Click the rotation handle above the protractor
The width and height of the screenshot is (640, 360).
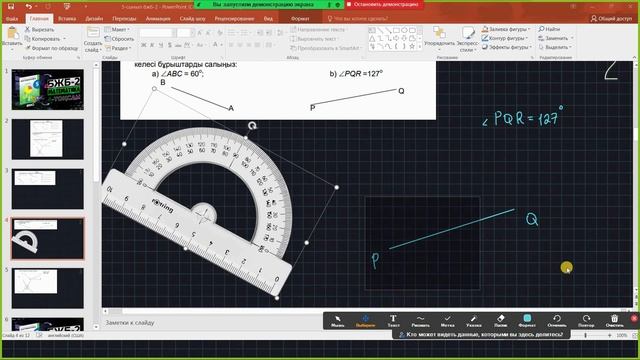(252, 126)
